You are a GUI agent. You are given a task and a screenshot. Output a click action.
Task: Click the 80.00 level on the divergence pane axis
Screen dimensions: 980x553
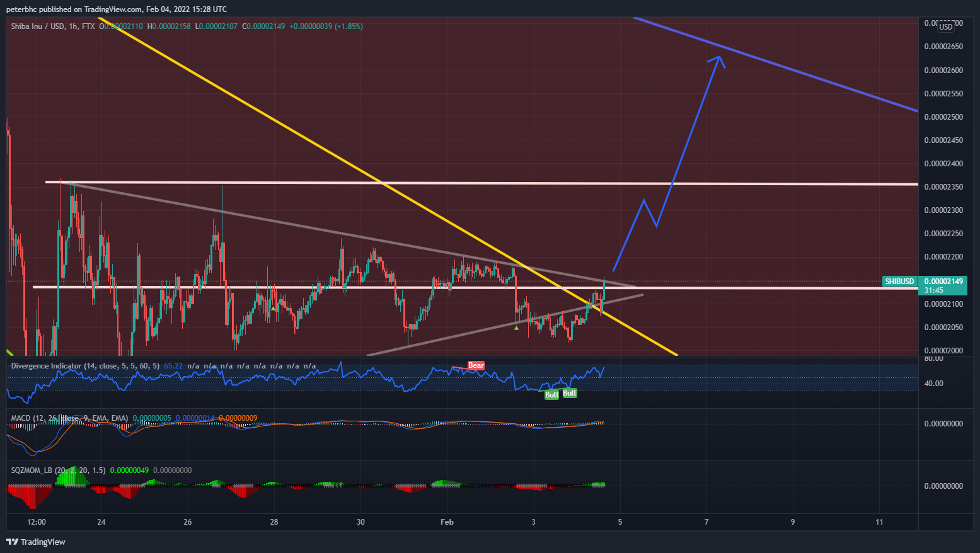click(x=933, y=358)
